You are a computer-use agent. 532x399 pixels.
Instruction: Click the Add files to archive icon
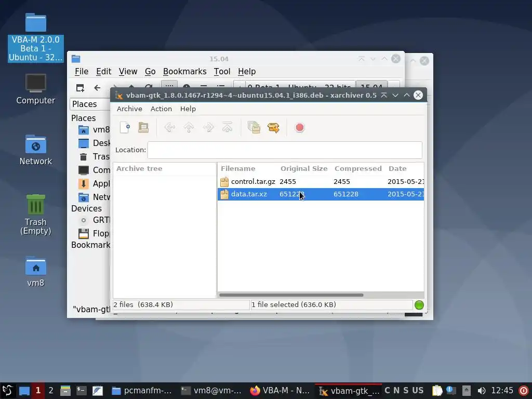(x=254, y=128)
